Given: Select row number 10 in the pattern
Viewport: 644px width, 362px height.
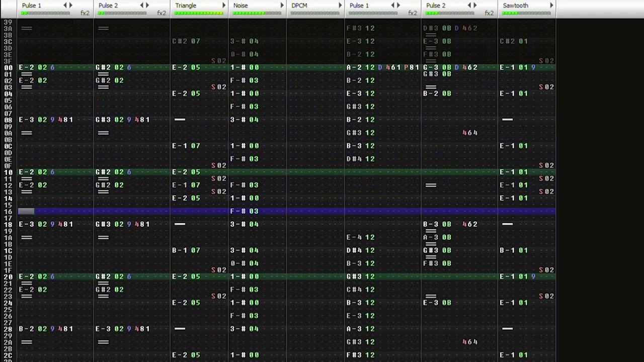Looking at the screenshot, I should point(8,172).
